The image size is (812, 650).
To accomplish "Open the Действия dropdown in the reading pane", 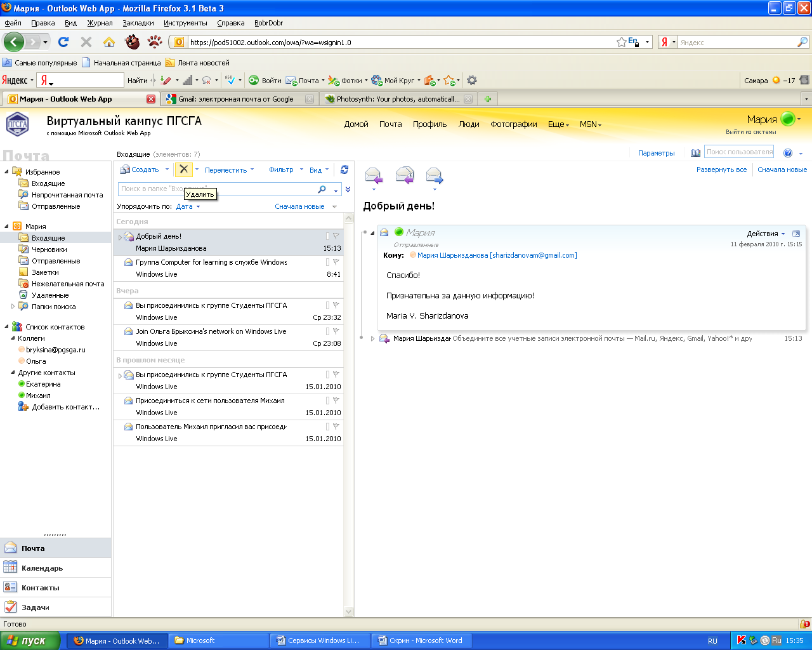I will (766, 234).
